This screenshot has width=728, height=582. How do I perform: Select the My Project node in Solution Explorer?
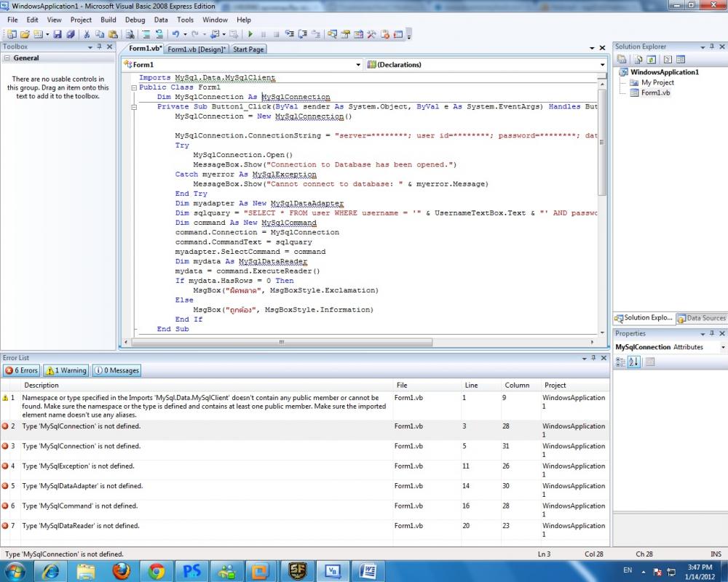pyautogui.click(x=657, y=83)
